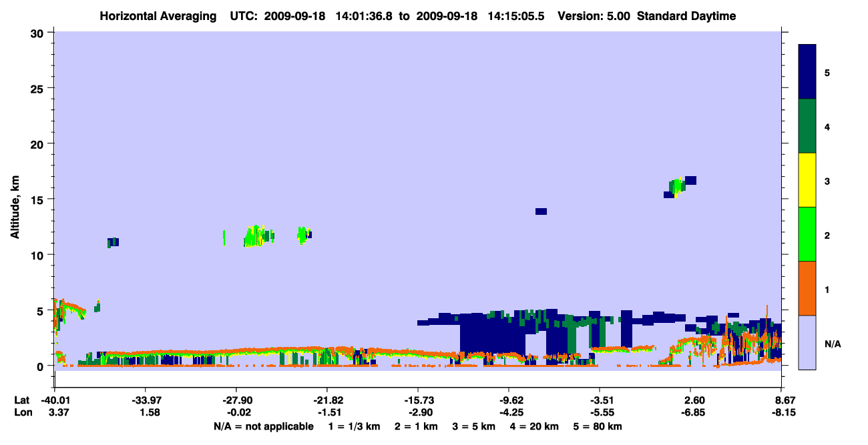Click the colorbar label 'N/A'

832,344
